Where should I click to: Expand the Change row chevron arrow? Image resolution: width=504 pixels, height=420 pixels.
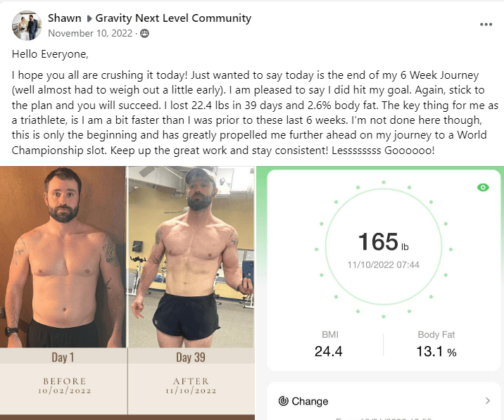click(x=487, y=401)
